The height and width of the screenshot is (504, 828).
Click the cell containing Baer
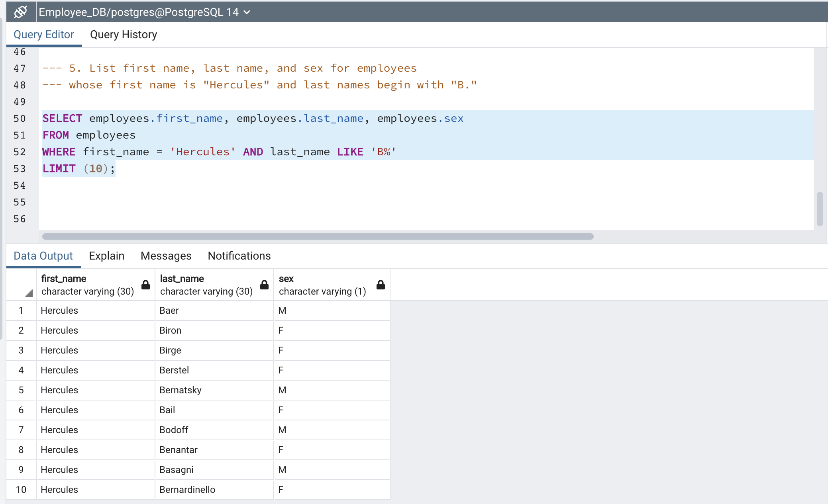point(214,311)
